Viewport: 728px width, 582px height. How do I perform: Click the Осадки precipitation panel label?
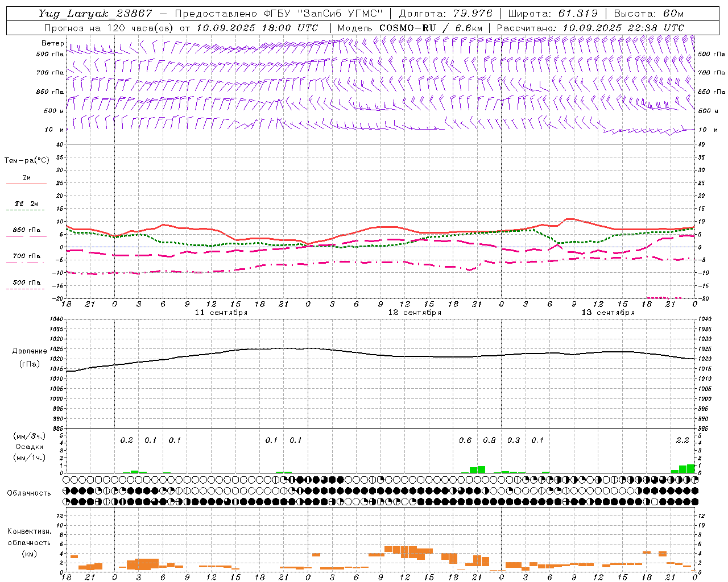(29, 447)
